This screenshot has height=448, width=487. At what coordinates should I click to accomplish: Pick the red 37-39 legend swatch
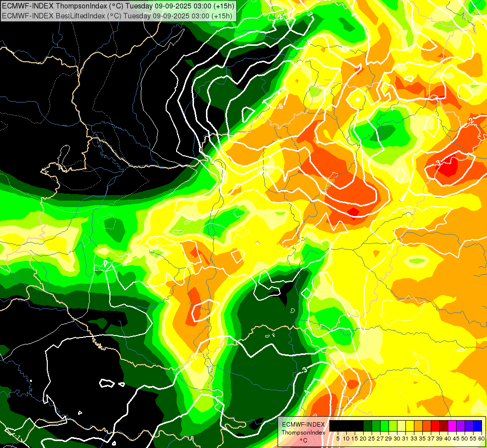pos(435,426)
